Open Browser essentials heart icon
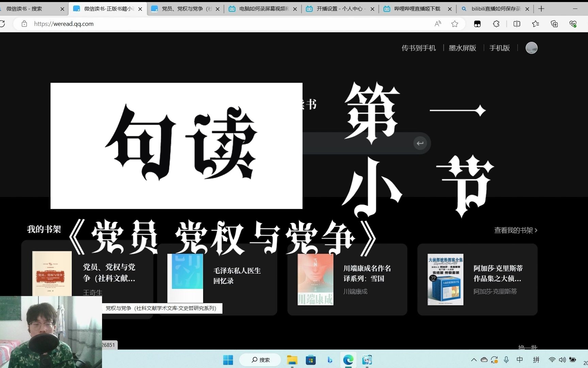 (x=573, y=24)
